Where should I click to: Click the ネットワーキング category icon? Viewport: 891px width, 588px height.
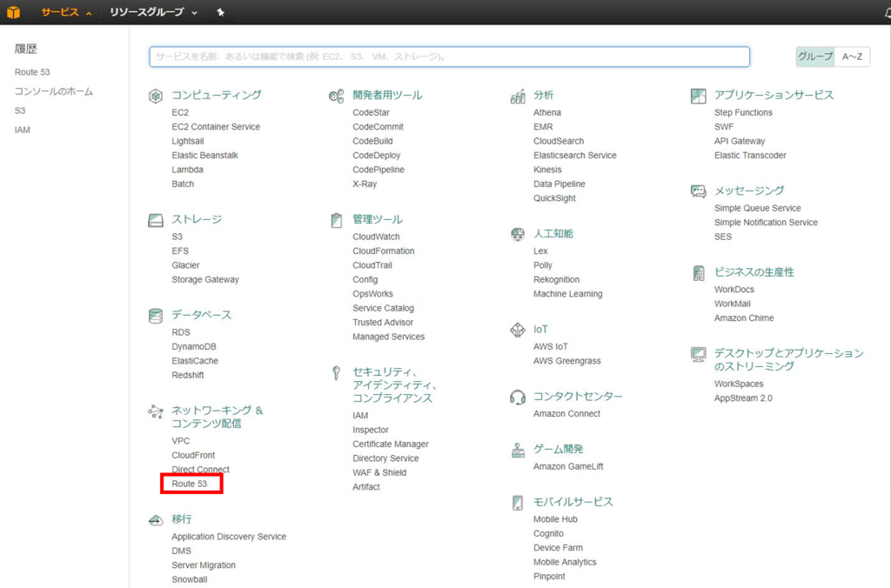(156, 411)
